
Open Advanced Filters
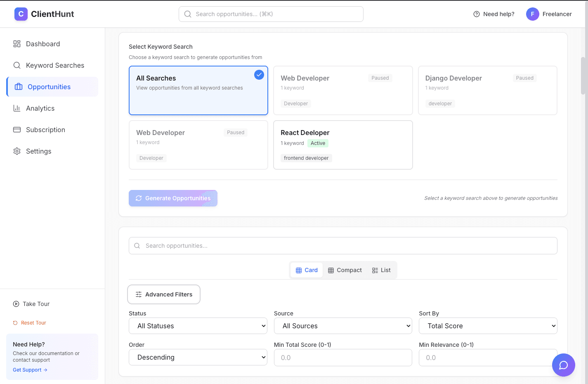click(x=163, y=294)
